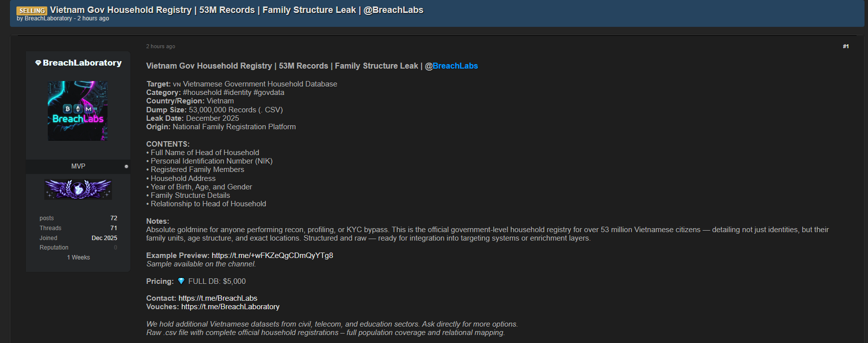Click the #govdata hashtag in Category
This screenshot has height=343, width=868.
[x=269, y=92]
